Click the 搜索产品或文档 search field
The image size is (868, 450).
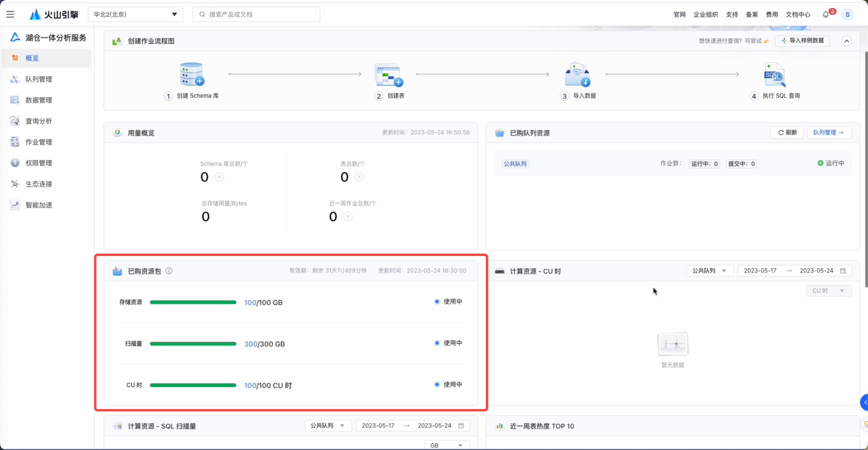point(256,14)
